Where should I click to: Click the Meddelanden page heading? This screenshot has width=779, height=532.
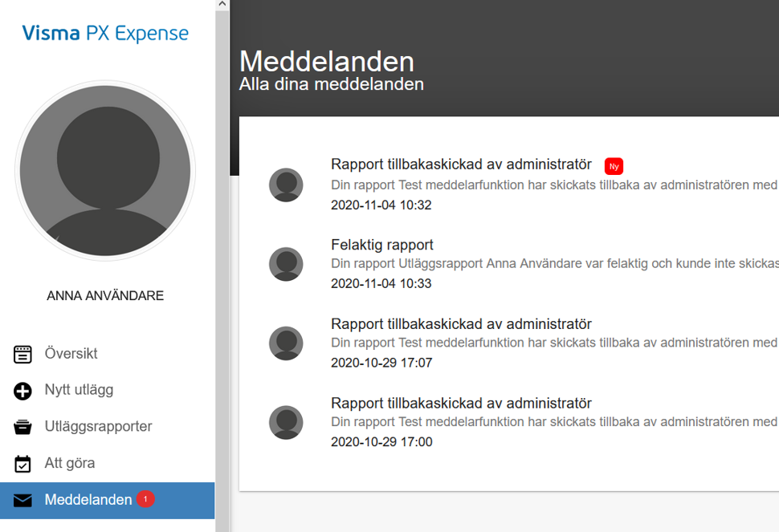(x=326, y=62)
